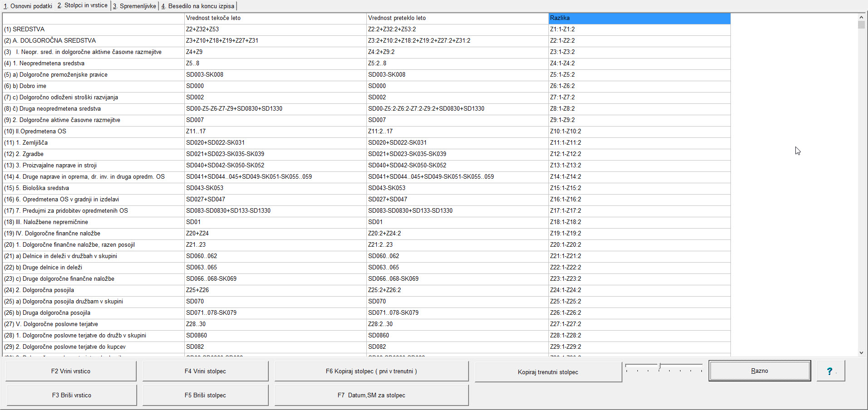Open the help question mark button

(830, 371)
